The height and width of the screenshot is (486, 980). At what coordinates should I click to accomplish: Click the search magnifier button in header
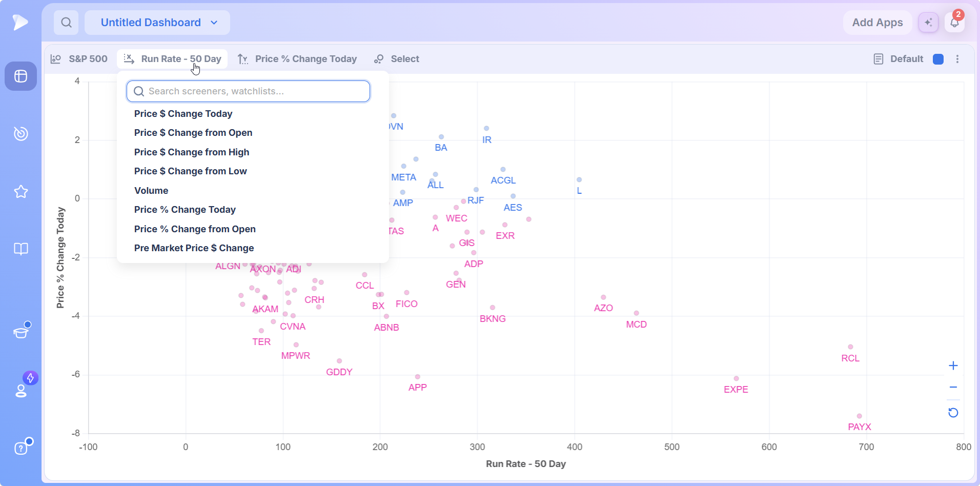(x=66, y=23)
